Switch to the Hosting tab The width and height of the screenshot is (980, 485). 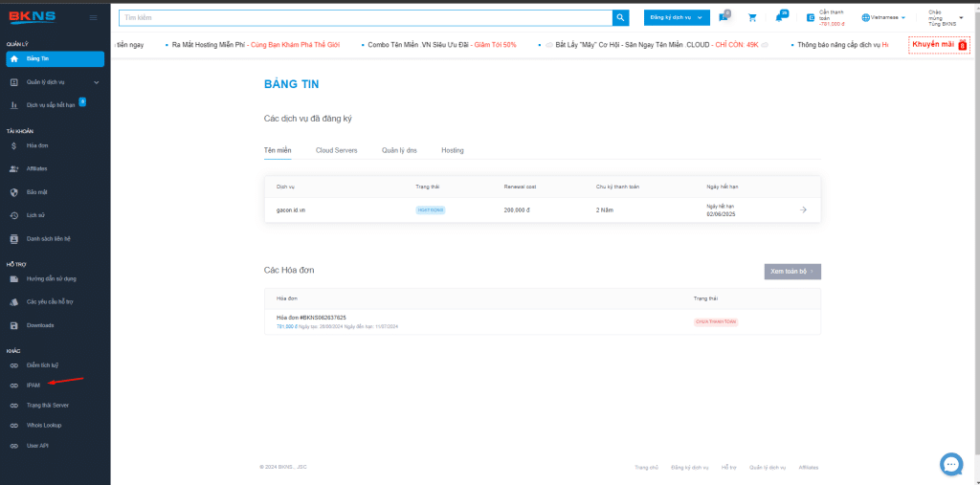453,150
